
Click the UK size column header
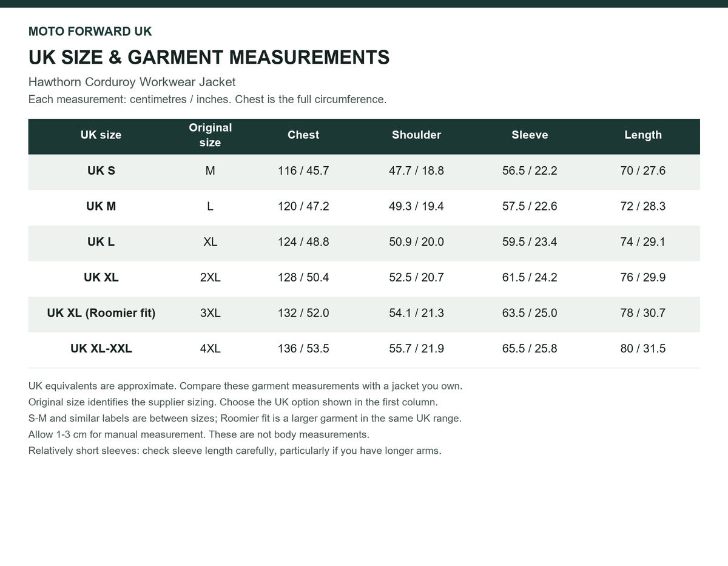click(101, 135)
